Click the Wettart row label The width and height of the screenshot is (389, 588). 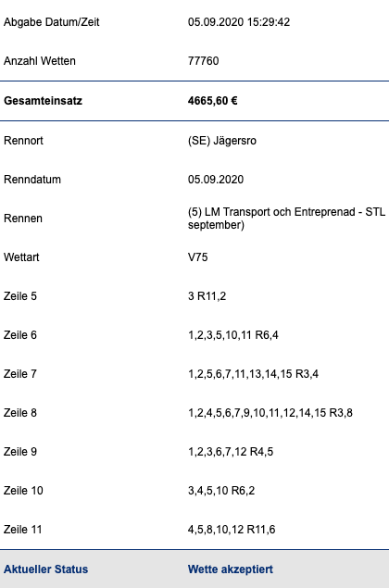(x=21, y=257)
